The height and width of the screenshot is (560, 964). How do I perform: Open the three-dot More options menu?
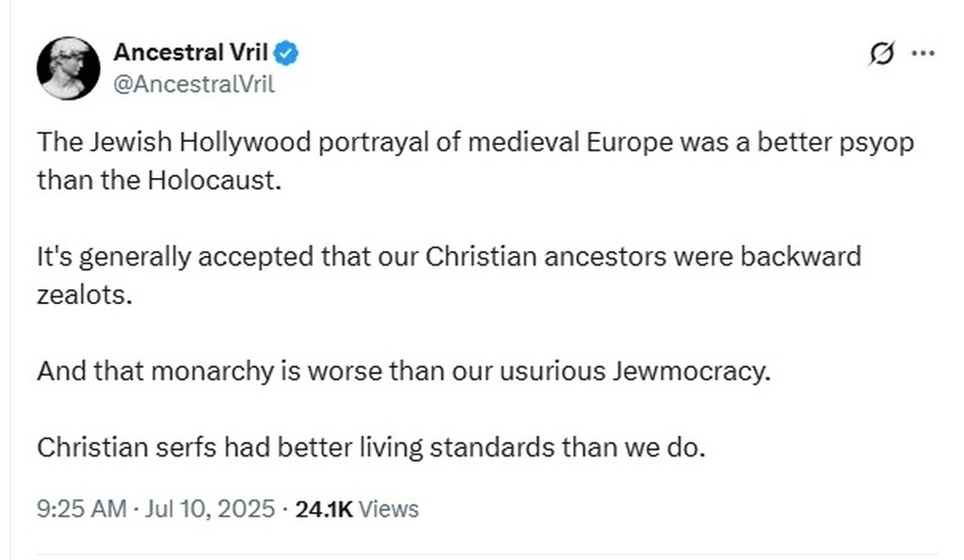[923, 55]
